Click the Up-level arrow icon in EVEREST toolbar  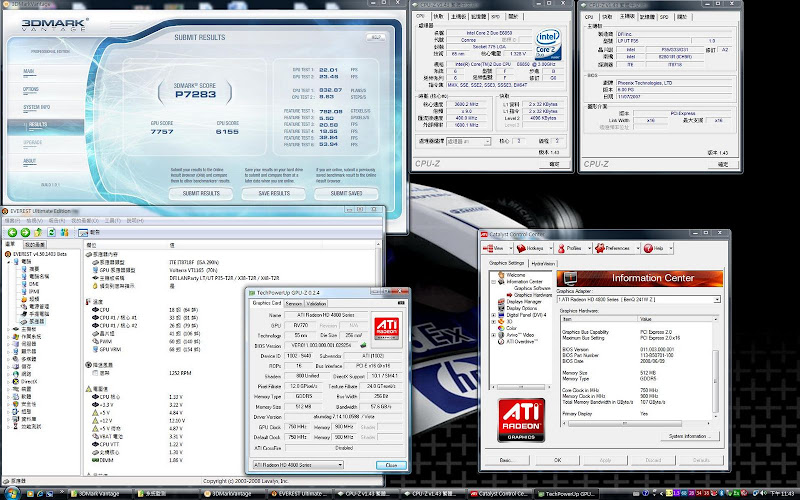[38, 233]
